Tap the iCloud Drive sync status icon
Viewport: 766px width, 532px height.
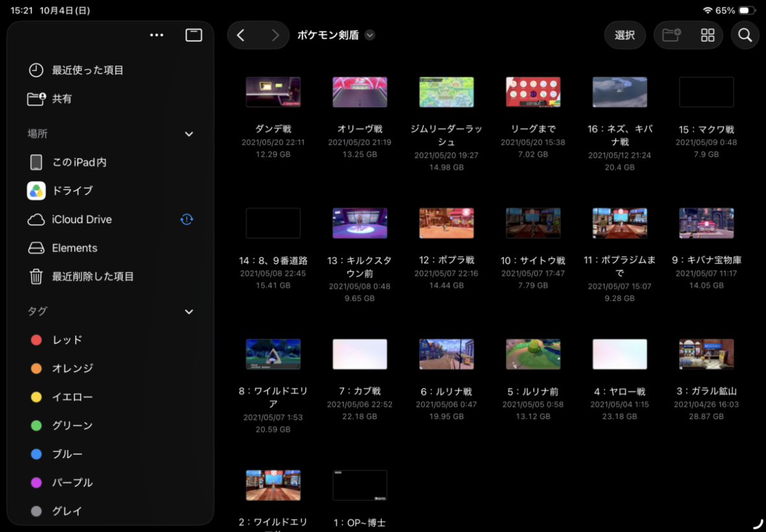[186, 220]
